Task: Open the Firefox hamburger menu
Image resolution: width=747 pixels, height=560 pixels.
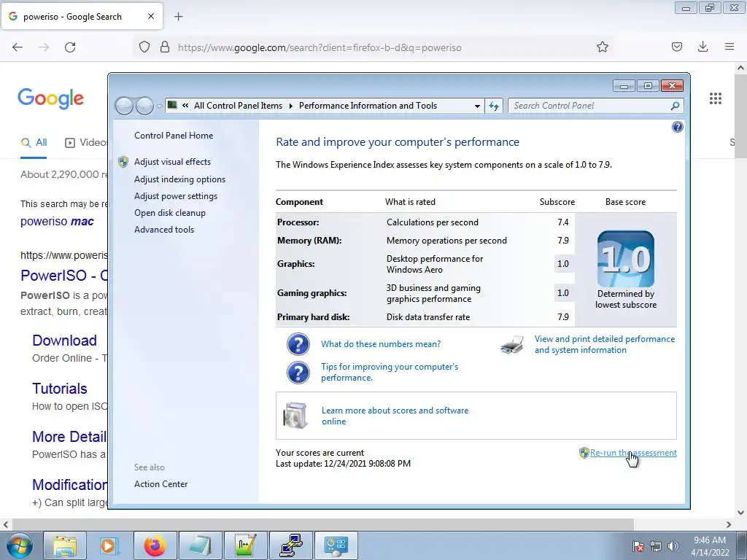Action: [729, 47]
